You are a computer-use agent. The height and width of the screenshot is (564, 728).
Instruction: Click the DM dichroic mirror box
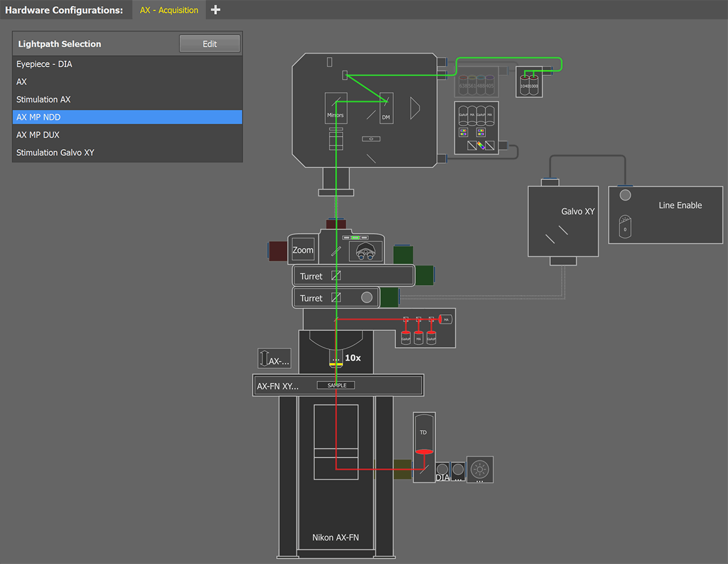point(386,108)
